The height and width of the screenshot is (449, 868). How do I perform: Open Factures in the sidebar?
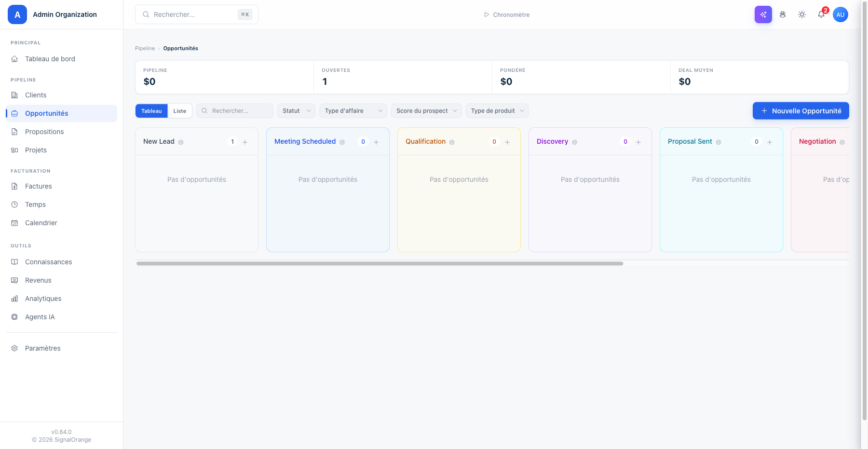click(61, 186)
